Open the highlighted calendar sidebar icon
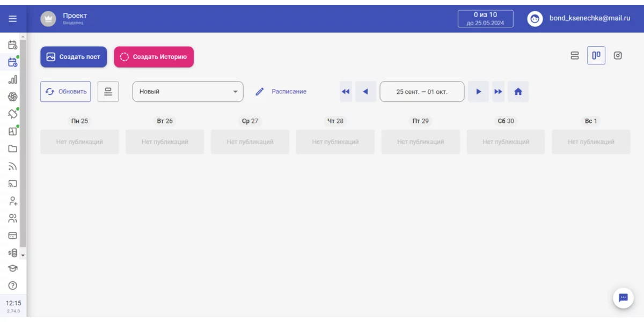This screenshot has width=644, height=322. click(x=12, y=62)
